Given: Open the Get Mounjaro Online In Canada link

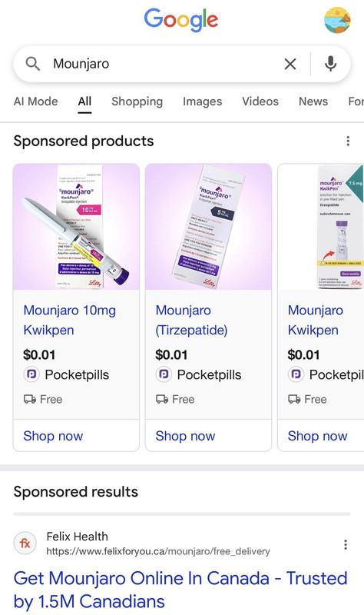Looking at the screenshot, I should 180,590.
